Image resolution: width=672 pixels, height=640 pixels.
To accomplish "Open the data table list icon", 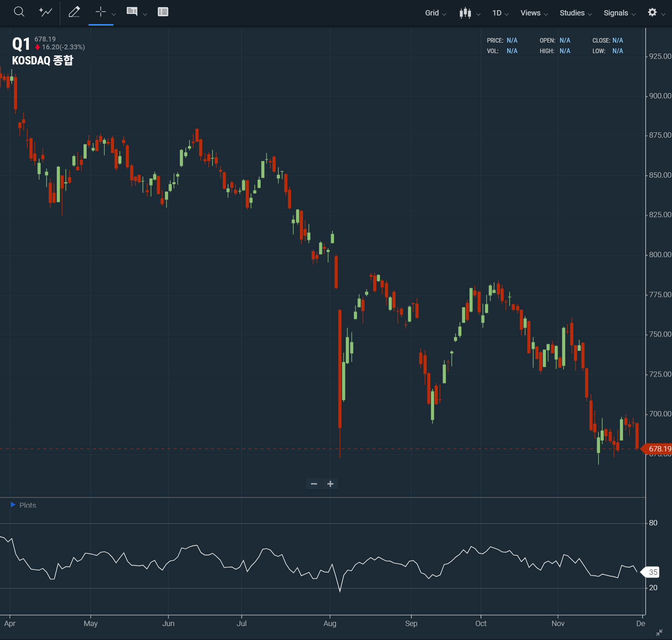I will coord(163,12).
